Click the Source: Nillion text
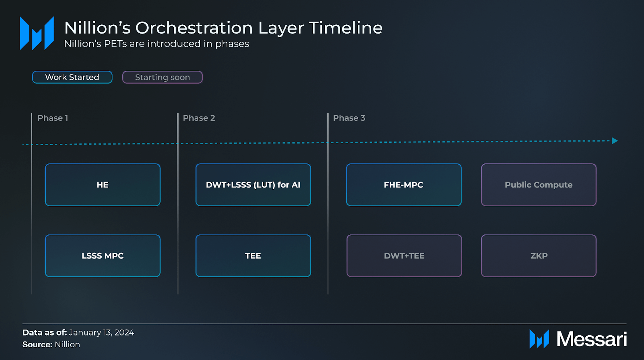644x360 pixels. [51, 345]
